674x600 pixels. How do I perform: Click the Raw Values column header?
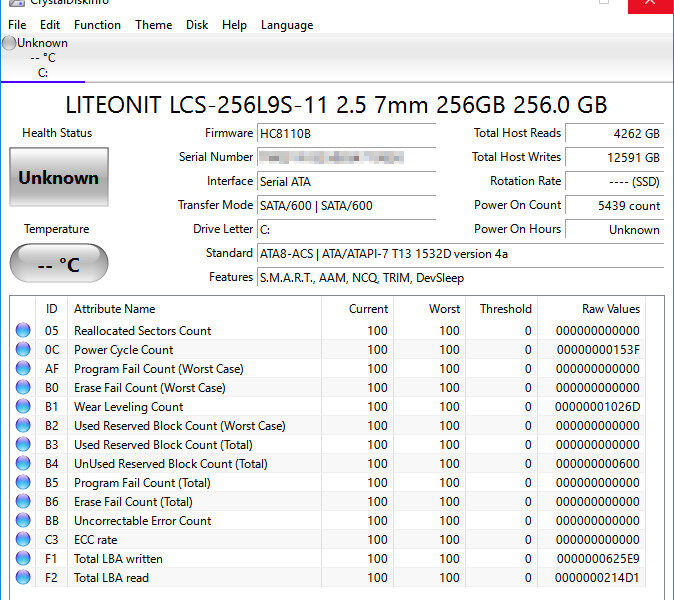pyautogui.click(x=610, y=309)
